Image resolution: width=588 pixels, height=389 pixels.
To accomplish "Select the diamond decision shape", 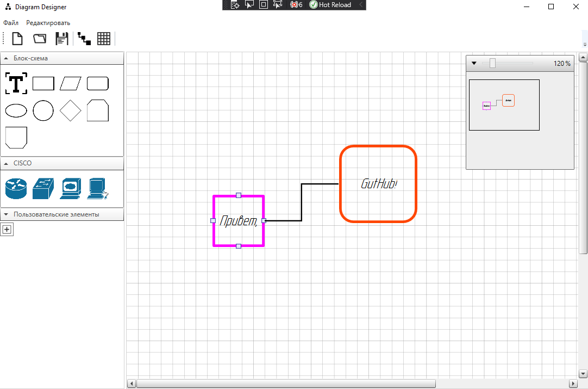I will (70, 110).
